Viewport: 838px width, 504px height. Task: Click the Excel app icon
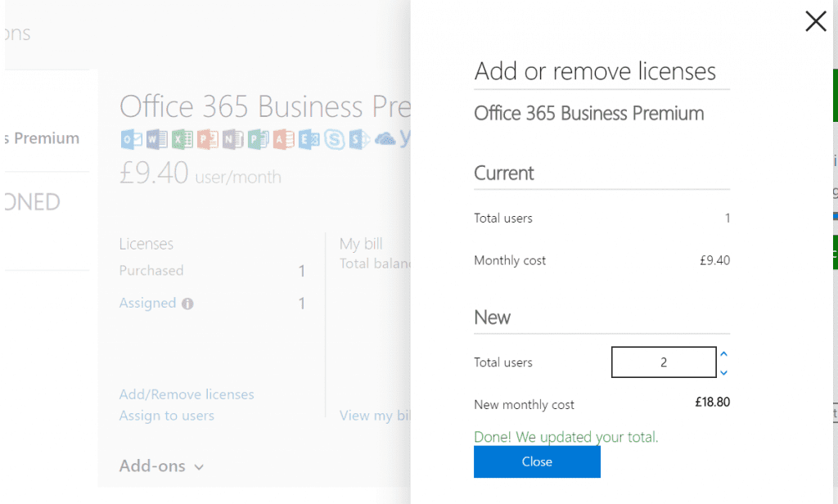pos(182,139)
